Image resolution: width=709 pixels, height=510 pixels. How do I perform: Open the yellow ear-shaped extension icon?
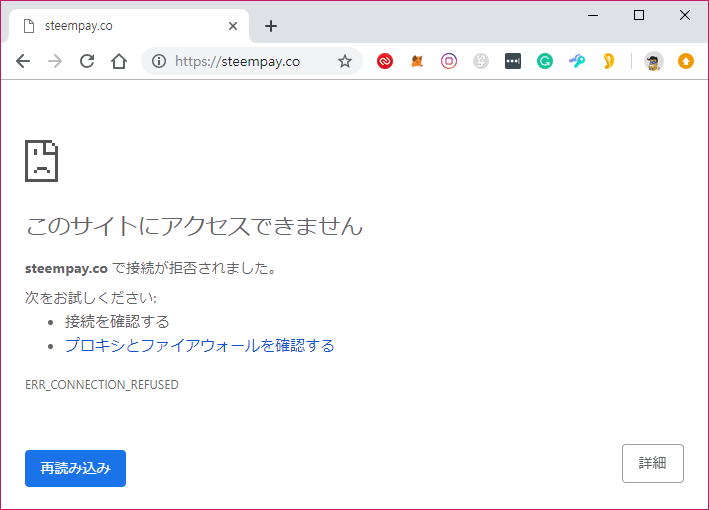[609, 61]
